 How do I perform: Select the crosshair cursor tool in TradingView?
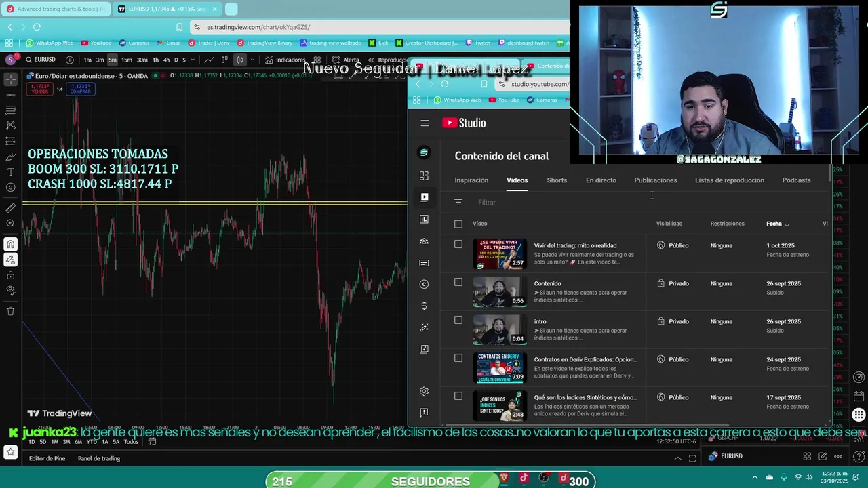click(x=10, y=79)
